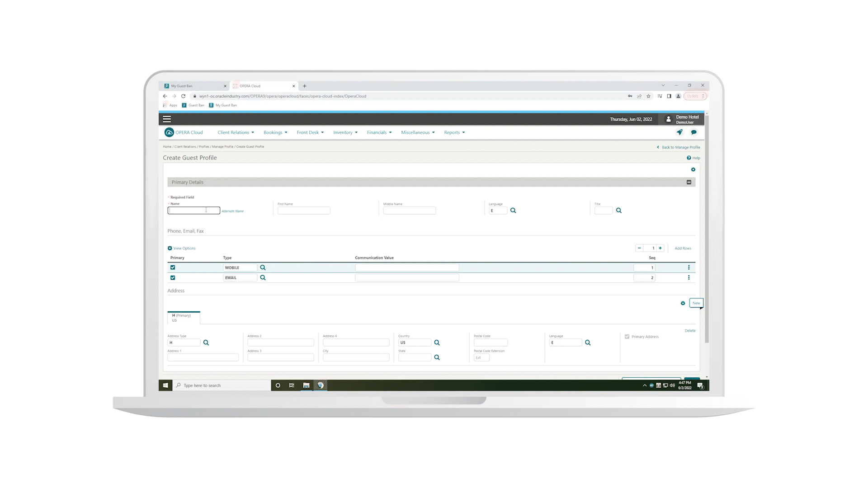Open the chat notifications icon
The width and height of the screenshot is (868, 488).
tap(693, 132)
